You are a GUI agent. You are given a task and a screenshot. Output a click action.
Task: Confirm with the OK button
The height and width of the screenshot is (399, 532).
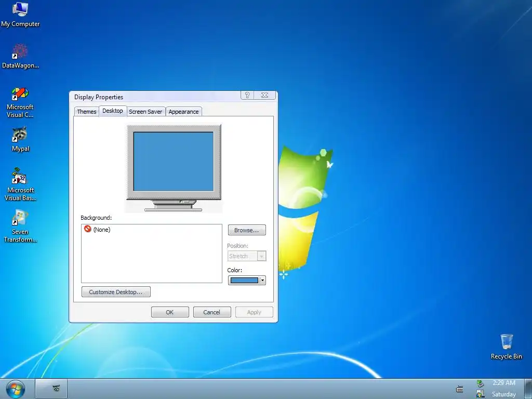170,312
